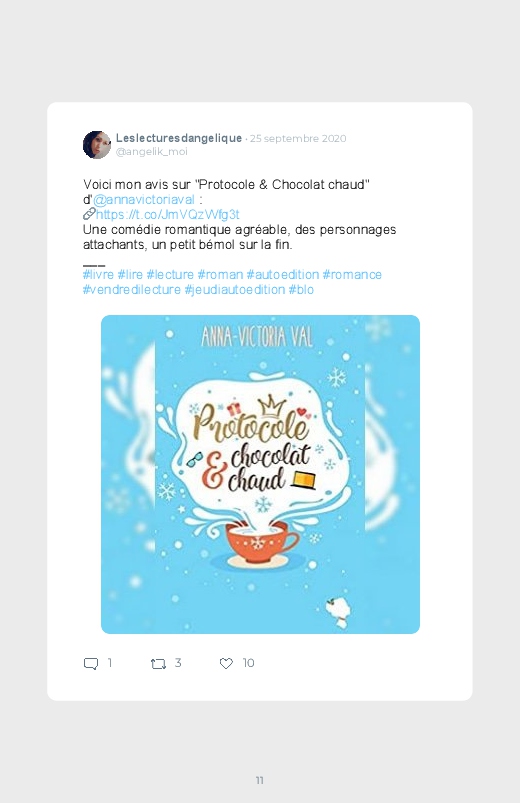
Task: Open the Leslecturesdangelique profile avatar
Action: pyautogui.click(x=97, y=144)
